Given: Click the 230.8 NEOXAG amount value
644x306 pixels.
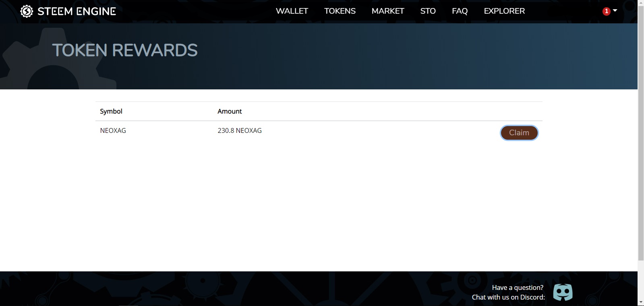Looking at the screenshot, I should coord(240,131).
